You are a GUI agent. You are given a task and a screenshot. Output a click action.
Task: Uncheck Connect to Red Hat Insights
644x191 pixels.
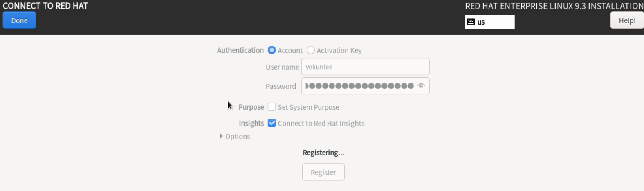click(x=272, y=123)
